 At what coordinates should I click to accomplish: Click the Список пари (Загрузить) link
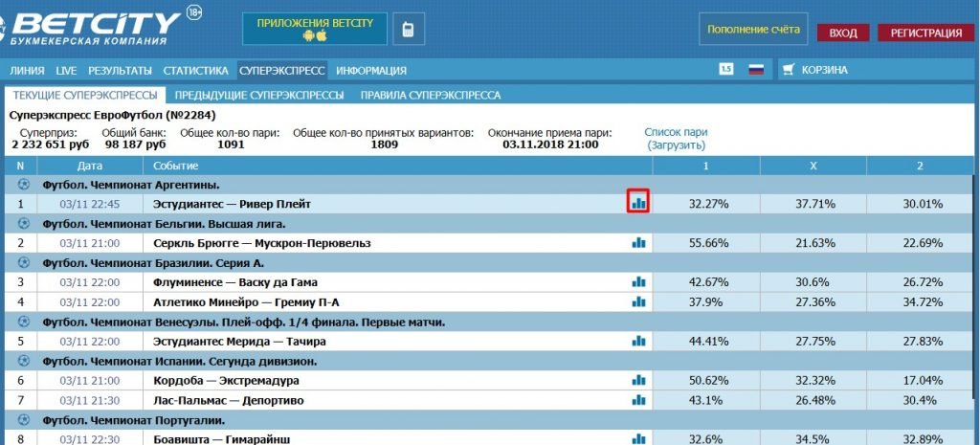click(677, 139)
